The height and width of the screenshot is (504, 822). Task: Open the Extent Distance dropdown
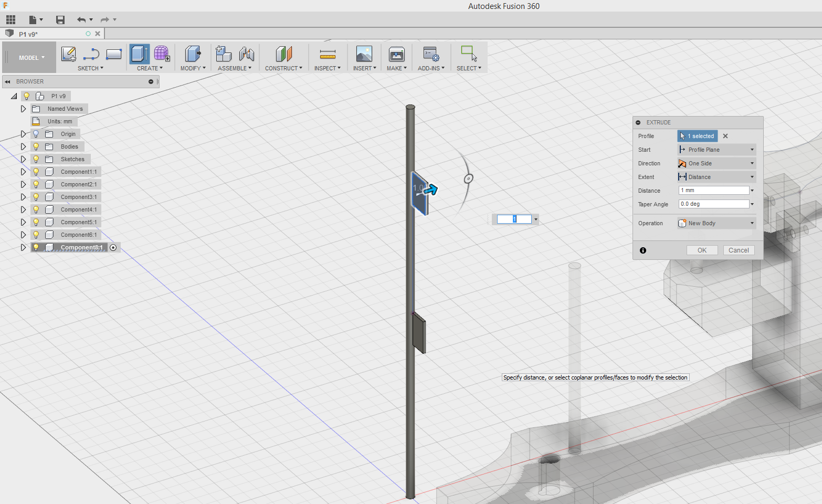716,177
